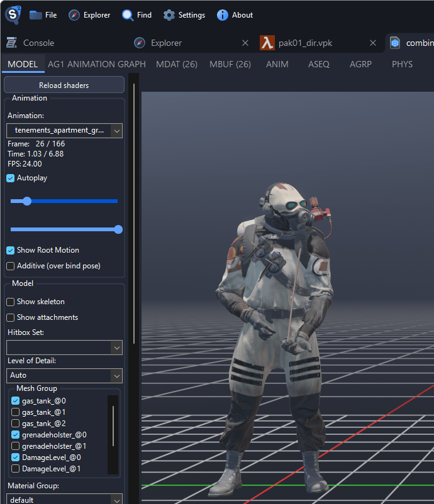The width and height of the screenshot is (434, 504).
Task: Click the Explorer compass icon in menu
Action: tap(74, 15)
